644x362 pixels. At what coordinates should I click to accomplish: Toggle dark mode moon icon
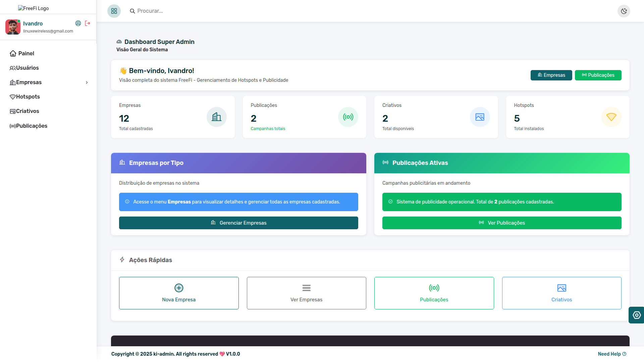[x=624, y=11]
